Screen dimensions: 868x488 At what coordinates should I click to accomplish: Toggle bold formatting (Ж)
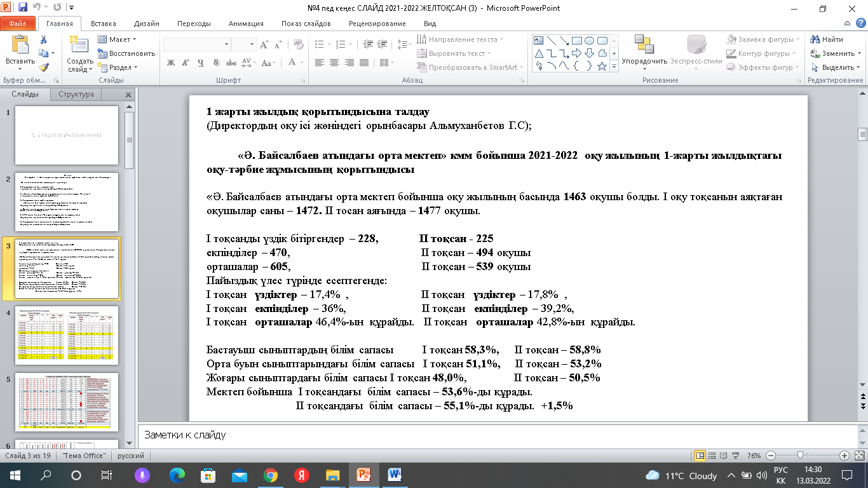pos(170,62)
